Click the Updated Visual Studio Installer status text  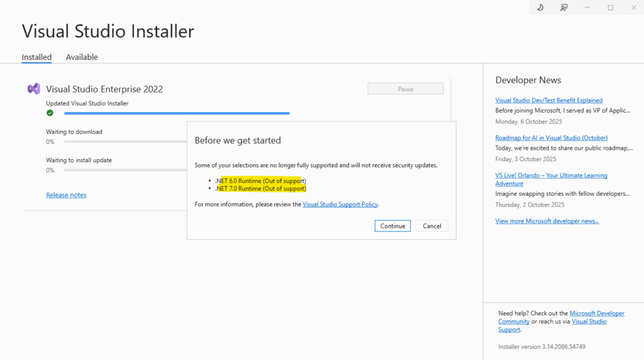coord(87,104)
